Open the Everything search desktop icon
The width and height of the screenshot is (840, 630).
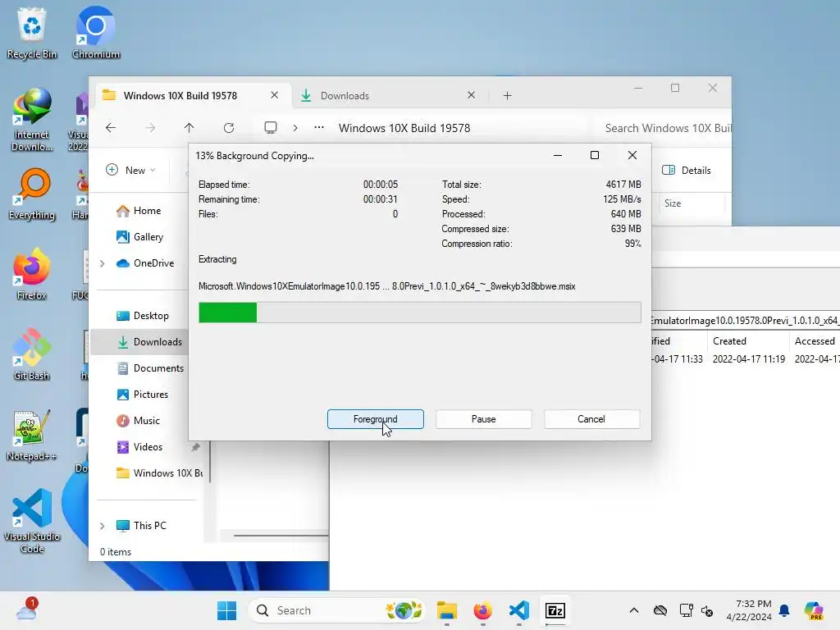click(x=32, y=194)
